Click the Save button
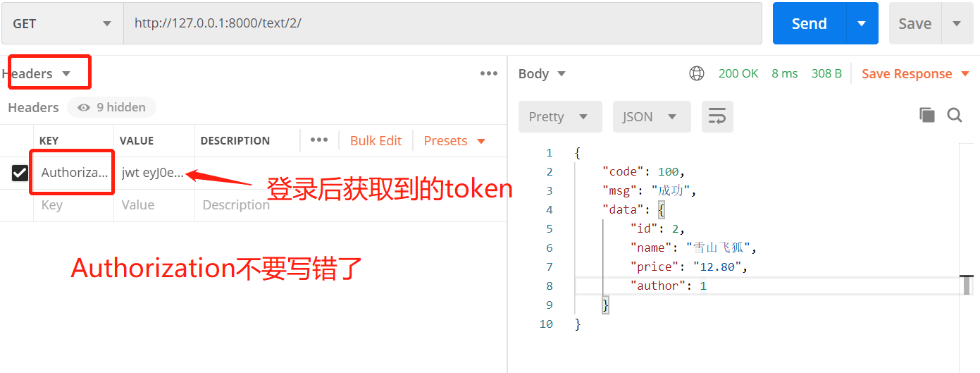Screen dimensions: 980x373 915,23
